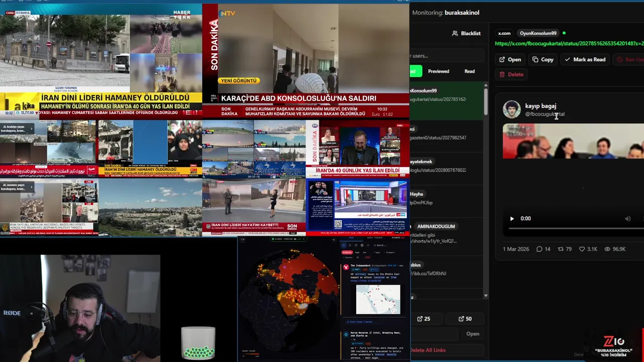Click the İran dini lideri hayatını kaybetti tile
644x362 pixels.
(x=254, y=207)
